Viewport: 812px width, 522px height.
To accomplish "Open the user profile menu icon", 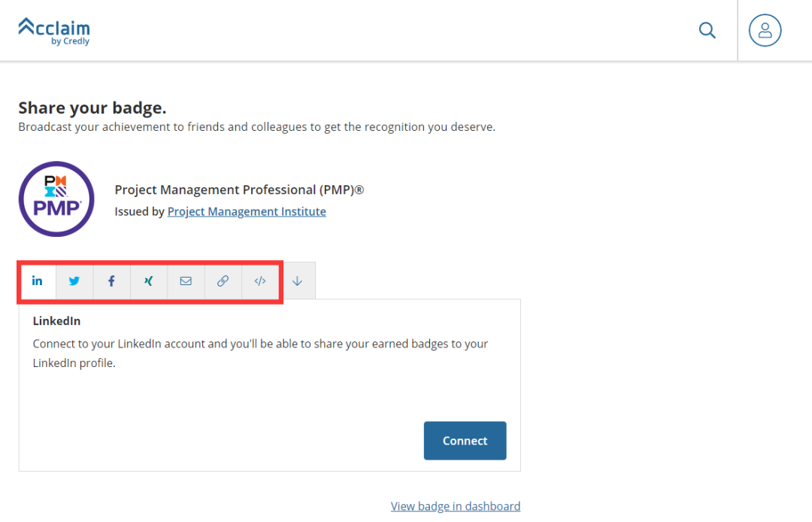I will (x=765, y=30).
